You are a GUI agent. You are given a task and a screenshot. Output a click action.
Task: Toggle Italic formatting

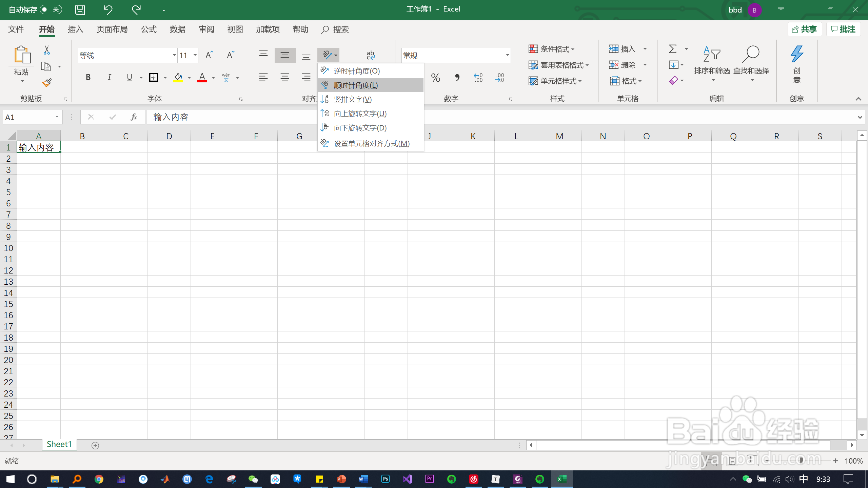(109, 78)
